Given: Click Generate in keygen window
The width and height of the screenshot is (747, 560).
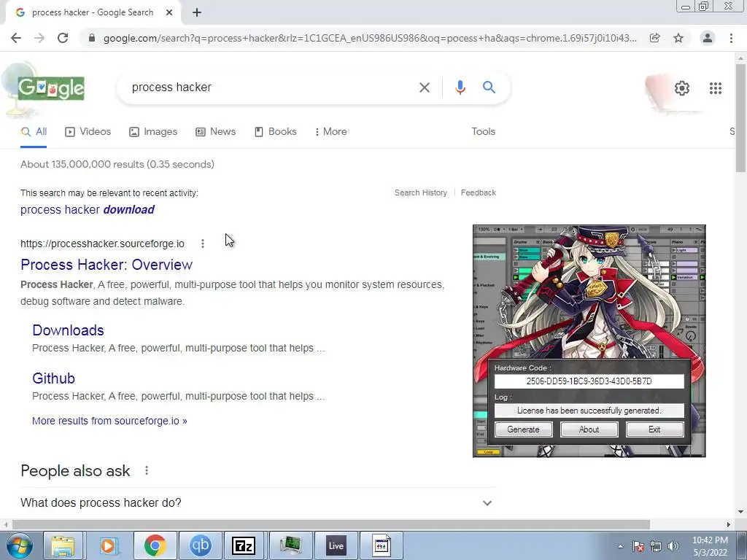Looking at the screenshot, I should coord(523,429).
